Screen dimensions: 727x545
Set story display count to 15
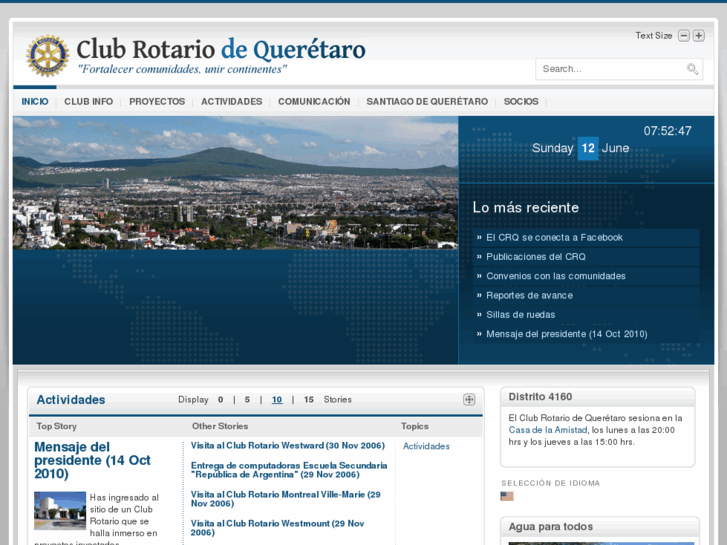[309, 400]
